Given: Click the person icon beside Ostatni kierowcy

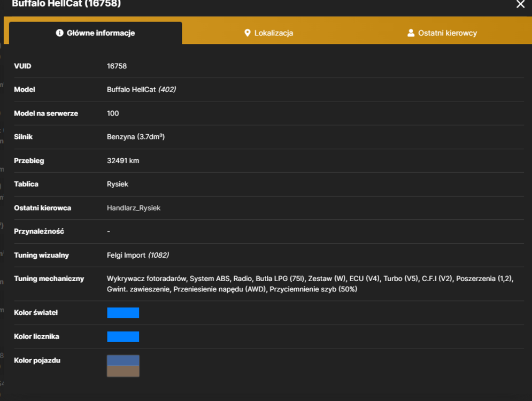Looking at the screenshot, I should pyautogui.click(x=411, y=33).
